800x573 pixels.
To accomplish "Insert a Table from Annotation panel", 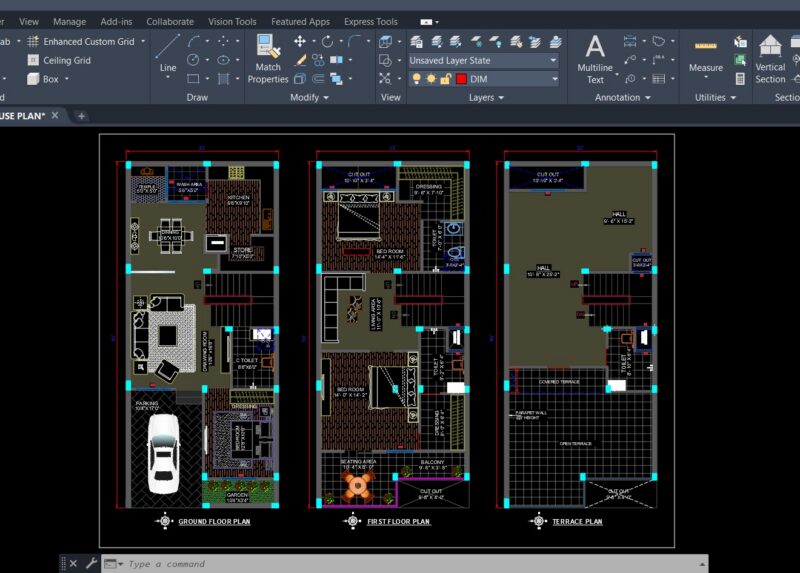I will (659, 79).
